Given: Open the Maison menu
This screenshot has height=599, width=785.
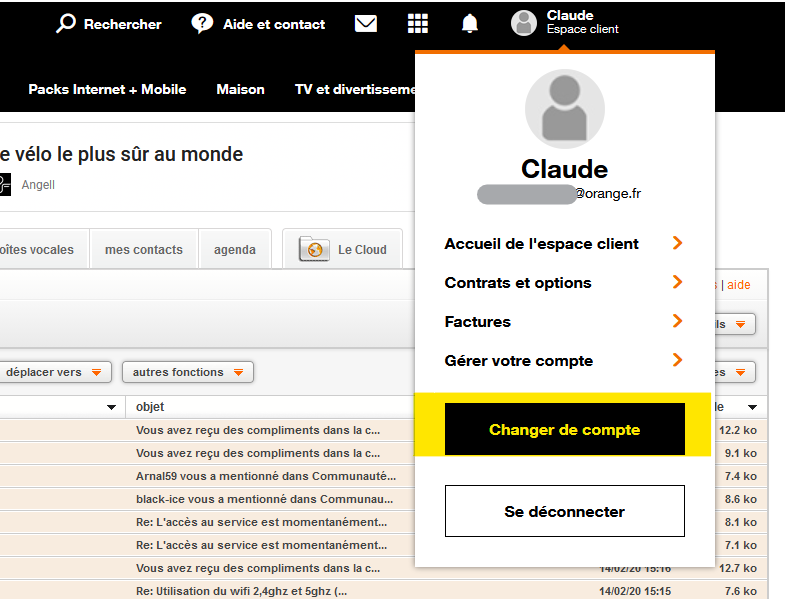Looking at the screenshot, I should pos(240,89).
